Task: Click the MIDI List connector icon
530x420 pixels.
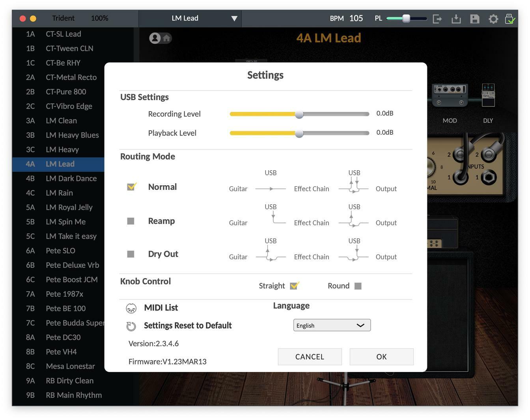Action: tap(131, 308)
